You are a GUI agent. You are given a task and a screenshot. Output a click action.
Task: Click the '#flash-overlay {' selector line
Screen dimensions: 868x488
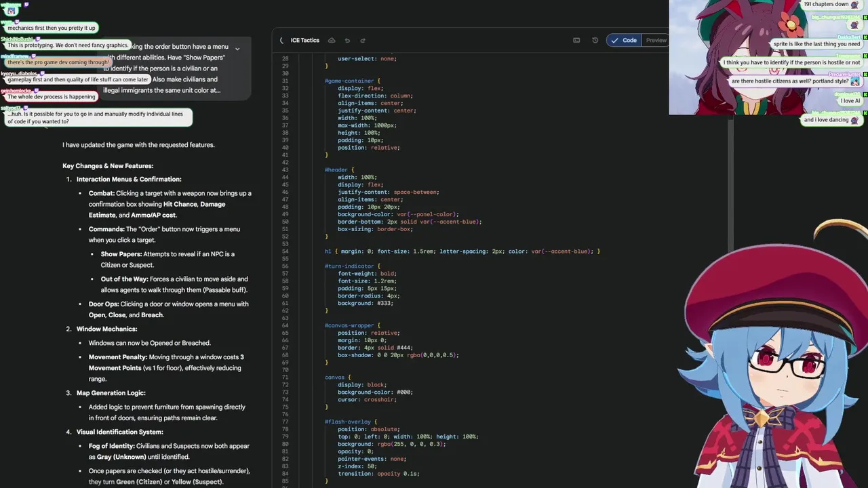point(351,422)
